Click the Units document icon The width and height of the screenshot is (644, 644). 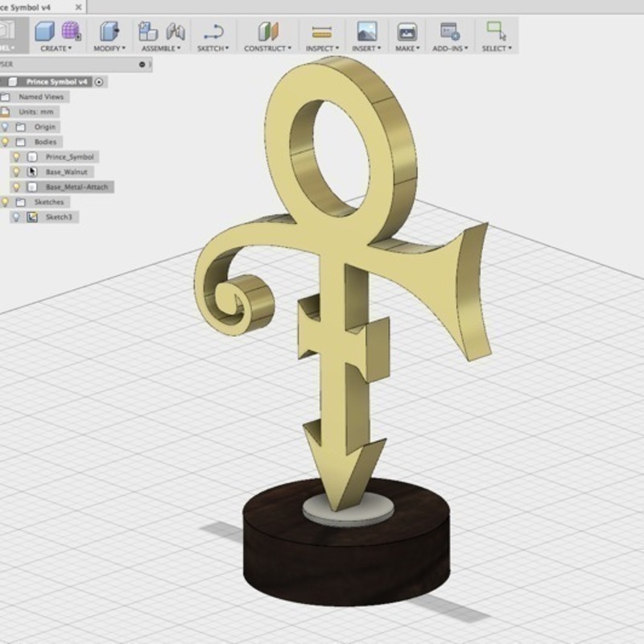point(5,112)
